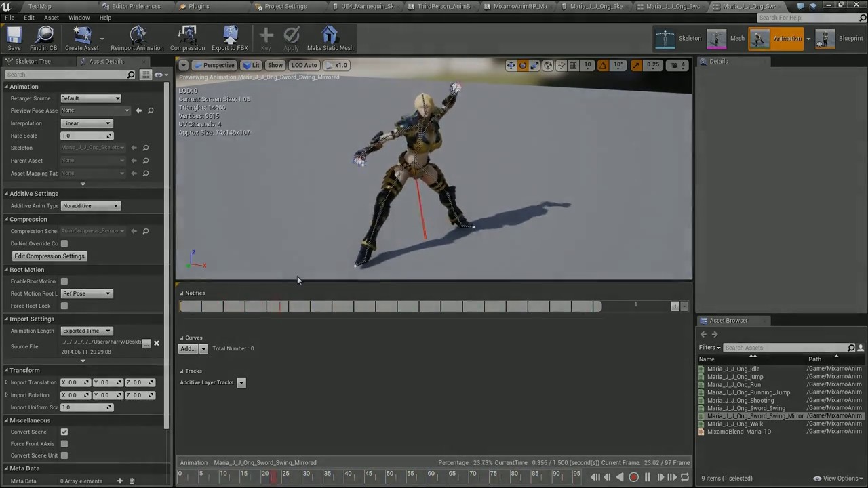Viewport: 868px width, 488px height.
Task: Collapse the Additive Settings section
Action: 7,194
